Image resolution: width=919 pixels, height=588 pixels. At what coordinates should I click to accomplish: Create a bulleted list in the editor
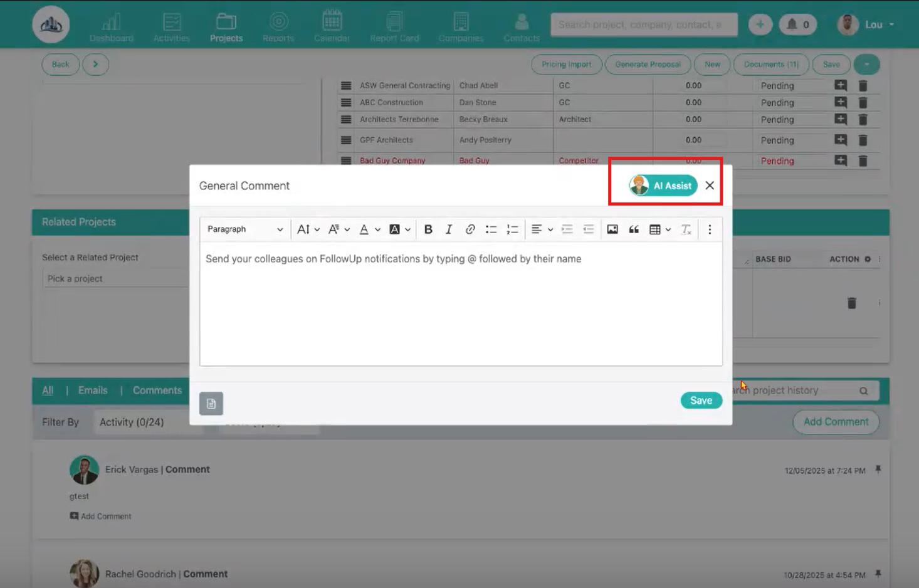(491, 229)
